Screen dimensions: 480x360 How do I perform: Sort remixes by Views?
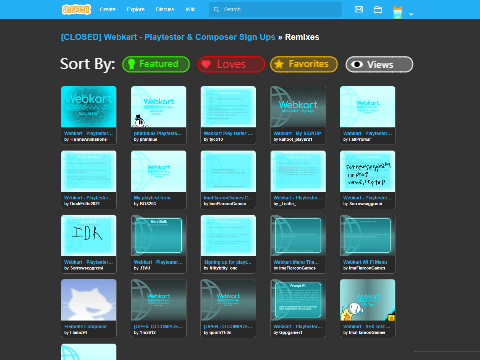[x=379, y=64]
